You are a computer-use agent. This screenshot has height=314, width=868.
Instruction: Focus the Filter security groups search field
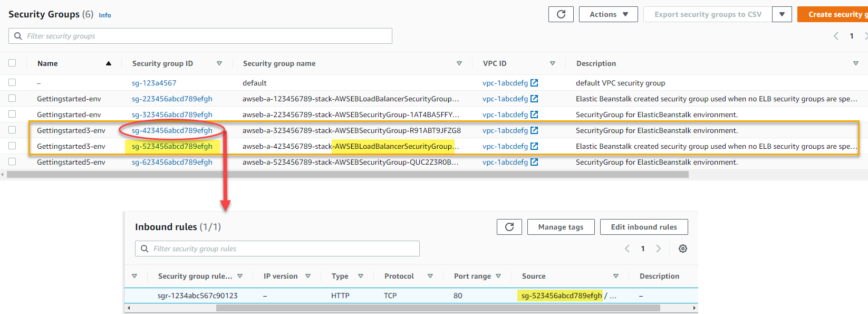click(200, 36)
